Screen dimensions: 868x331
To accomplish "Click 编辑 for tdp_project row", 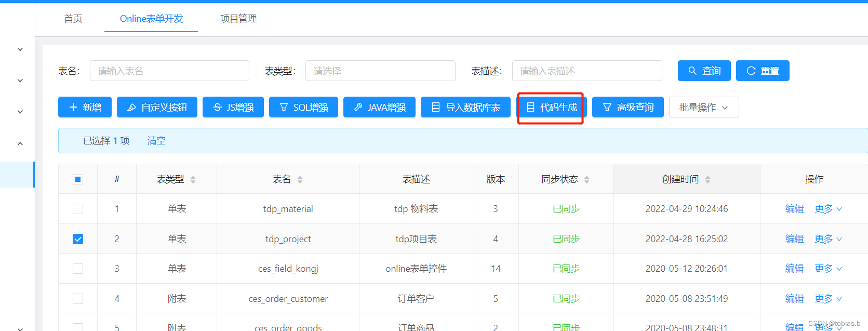I will pyautogui.click(x=794, y=239).
